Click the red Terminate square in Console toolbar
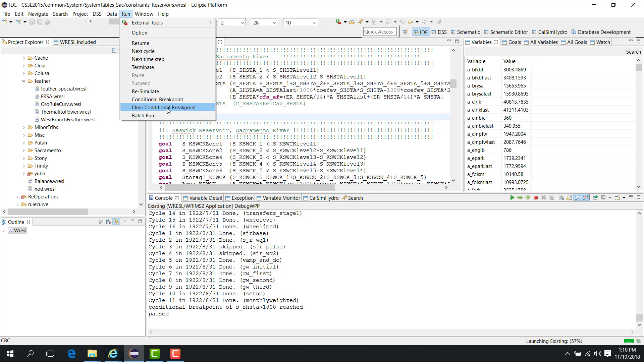644x362 pixels. coord(536,198)
